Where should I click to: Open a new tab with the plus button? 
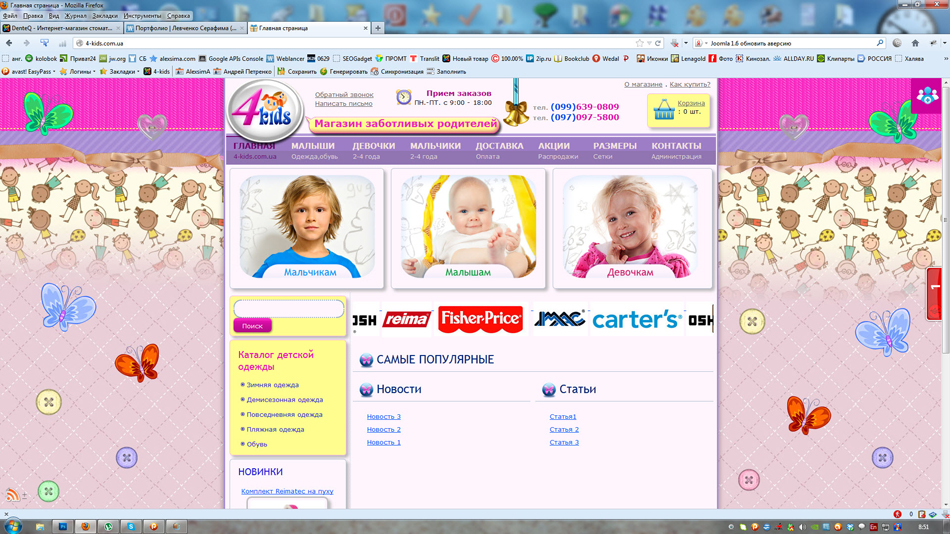click(x=377, y=28)
